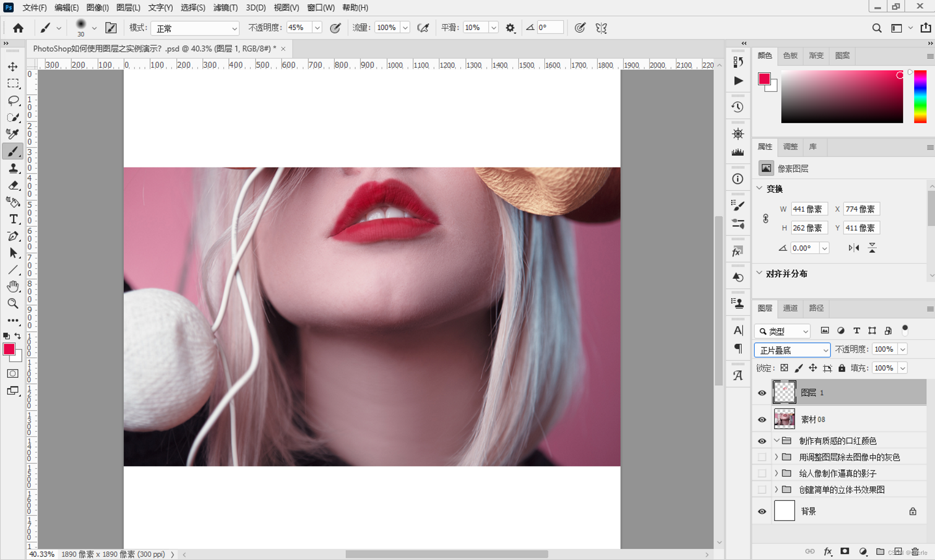Open the Actions play icon panel
935x560 pixels.
tap(738, 81)
